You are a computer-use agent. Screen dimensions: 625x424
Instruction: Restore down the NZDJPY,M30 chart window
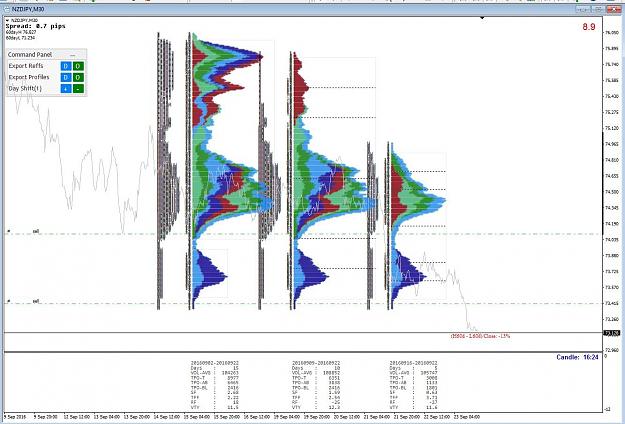point(597,9)
